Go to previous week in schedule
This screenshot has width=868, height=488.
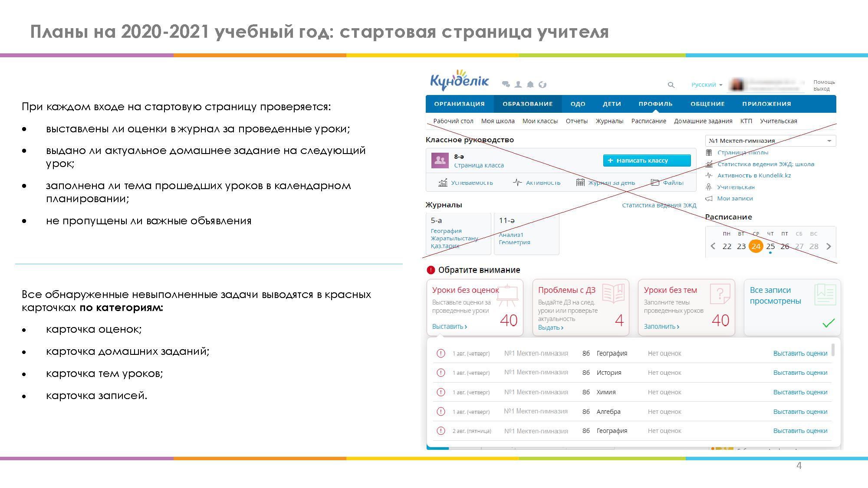713,246
